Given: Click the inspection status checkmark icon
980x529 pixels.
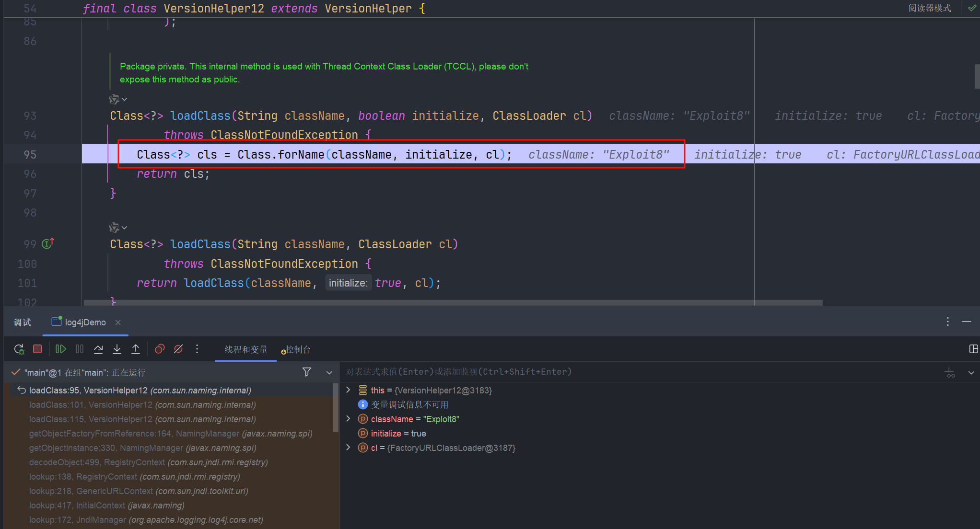Looking at the screenshot, I should pyautogui.click(x=972, y=8).
